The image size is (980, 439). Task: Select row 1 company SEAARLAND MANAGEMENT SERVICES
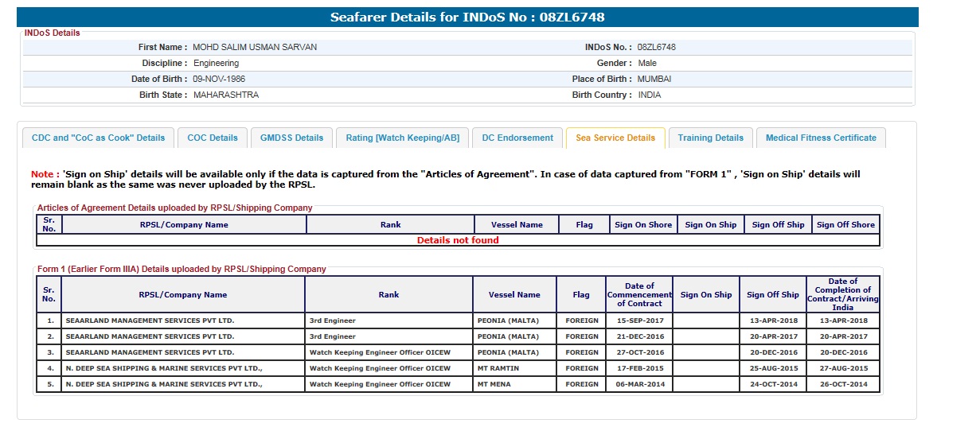(150, 321)
